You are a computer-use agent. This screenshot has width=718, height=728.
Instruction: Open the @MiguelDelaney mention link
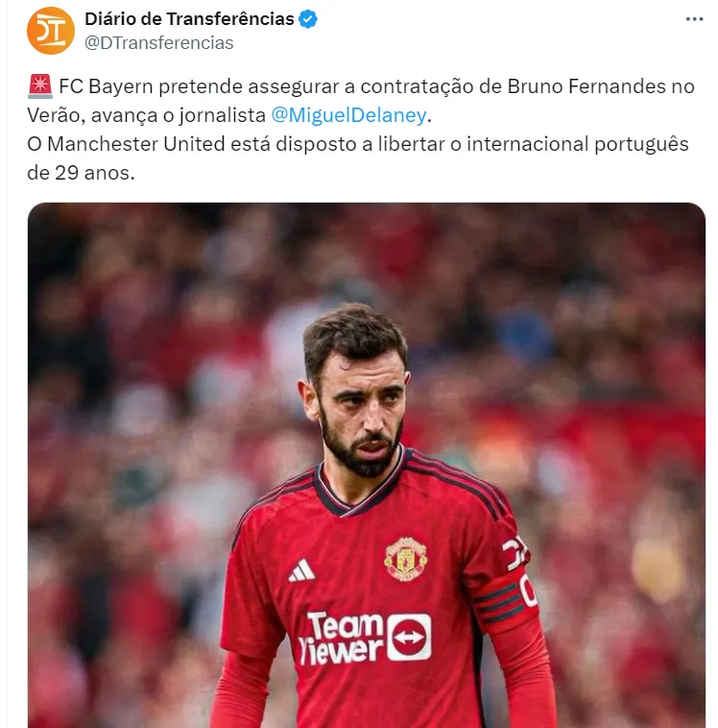[x=348, y=115]
